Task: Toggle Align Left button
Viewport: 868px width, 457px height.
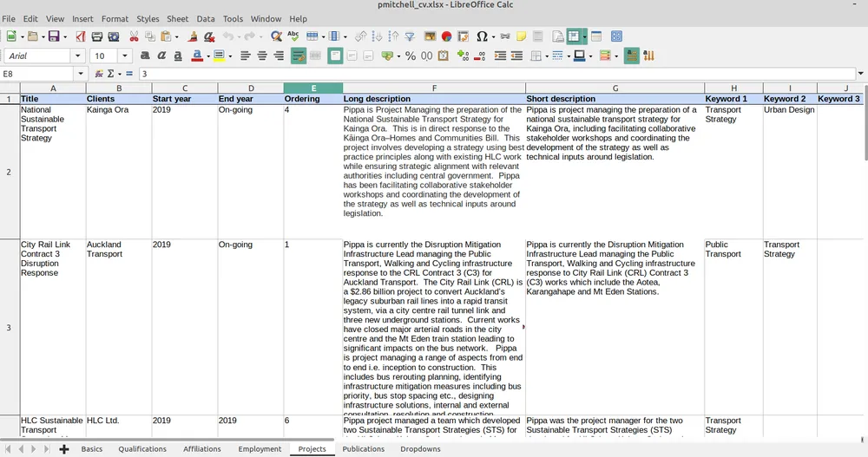Action: [x=246, y=55]
